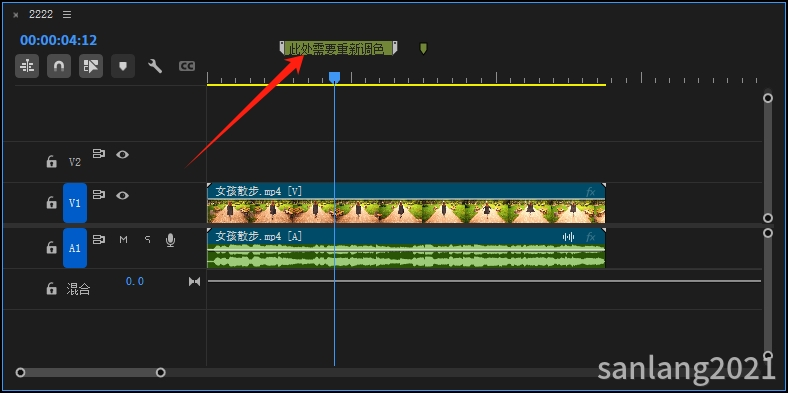The height and width of the screenshot is (393, 788).
Task: Toggle timeline snapping magnet icon
Action: (59, 66)
